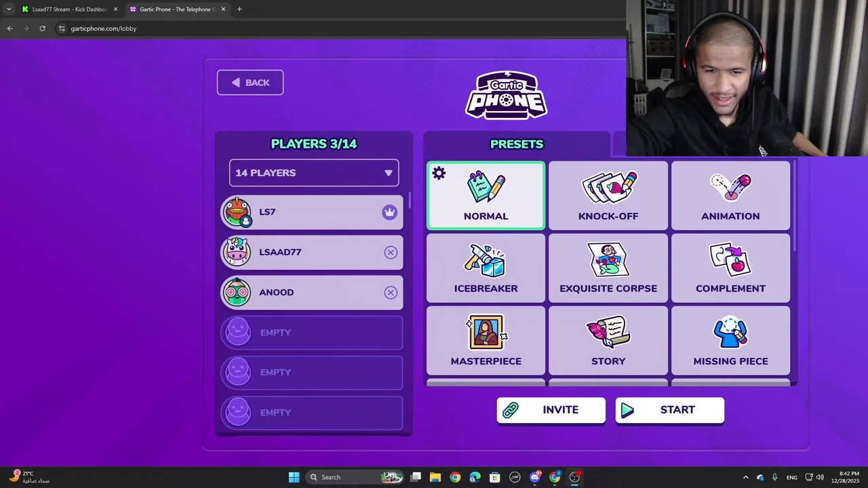Choose the Animation preset
The width and height of the screenshot is (868, 488).
coord(730,196)
